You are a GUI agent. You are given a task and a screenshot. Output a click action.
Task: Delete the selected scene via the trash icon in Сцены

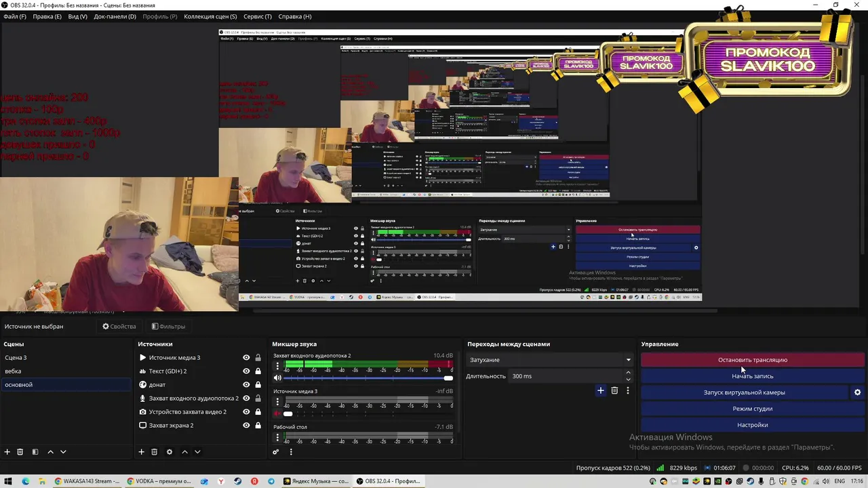pyautogui.click(x=20, y=452)
